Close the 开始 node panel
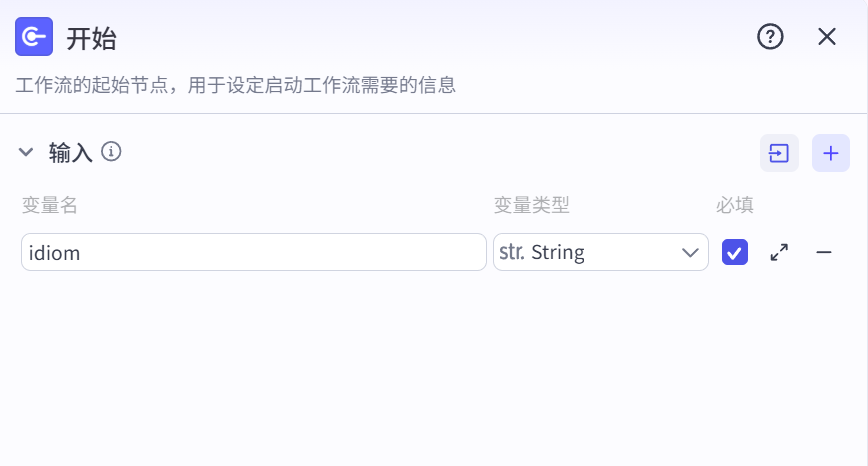This screenshot has width=868, height=466. pyautogui.click(x=827, y=37)
